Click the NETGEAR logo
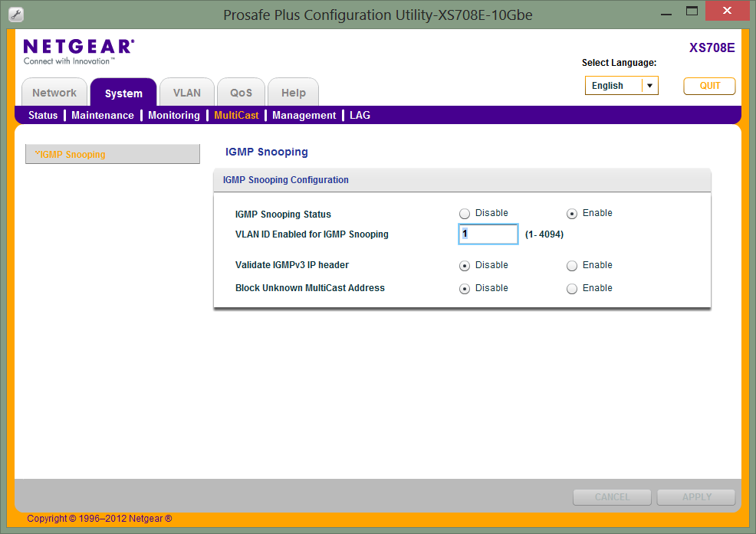The height and width of the screenshot is (534, 756). coord(79,51)
